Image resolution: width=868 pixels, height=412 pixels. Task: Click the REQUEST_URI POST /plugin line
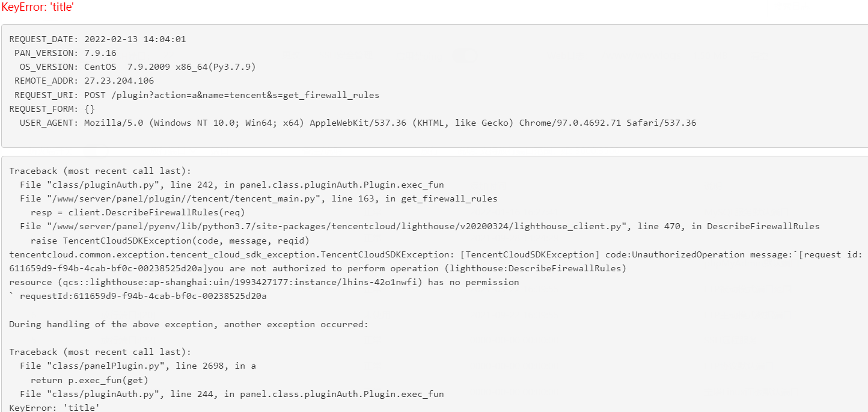(197, 95)
